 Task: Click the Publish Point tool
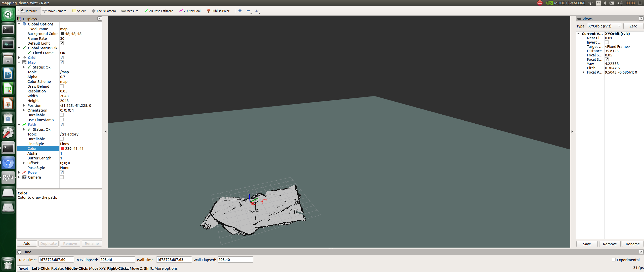(218, 11)
